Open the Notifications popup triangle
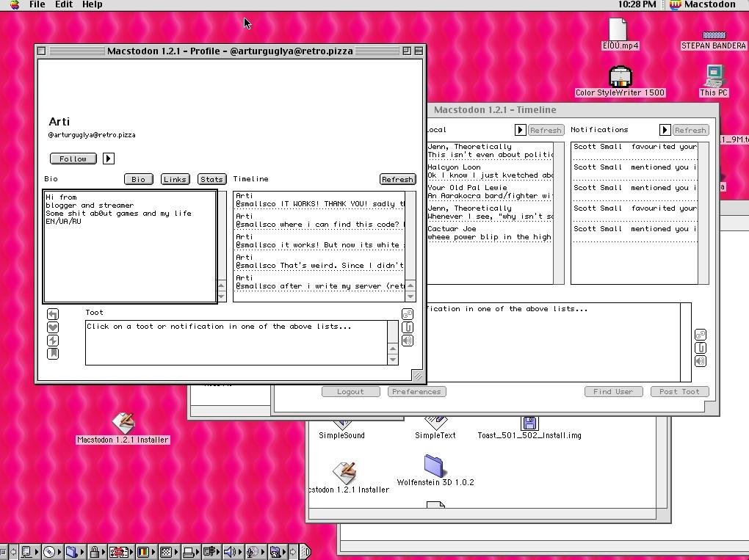The height and width of the screenshot is (560, 749). 665,130
